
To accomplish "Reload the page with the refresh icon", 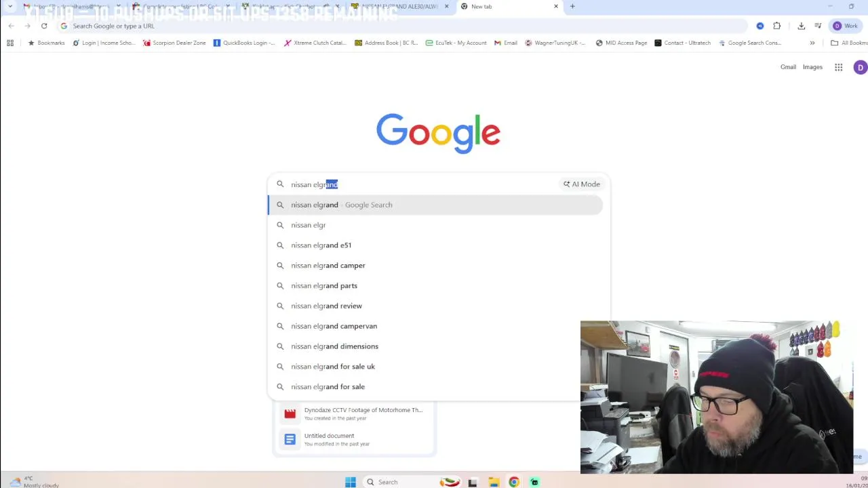I will [x=44, y=26].
